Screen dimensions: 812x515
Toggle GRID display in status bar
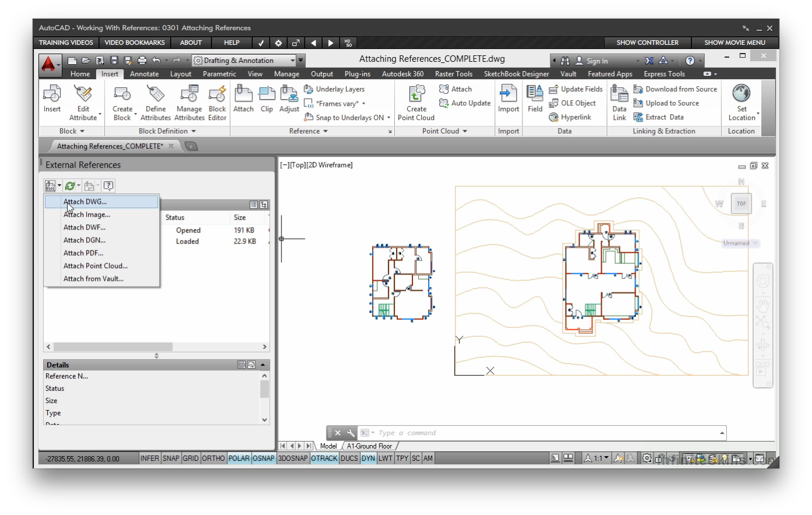(x=190, y=458)
